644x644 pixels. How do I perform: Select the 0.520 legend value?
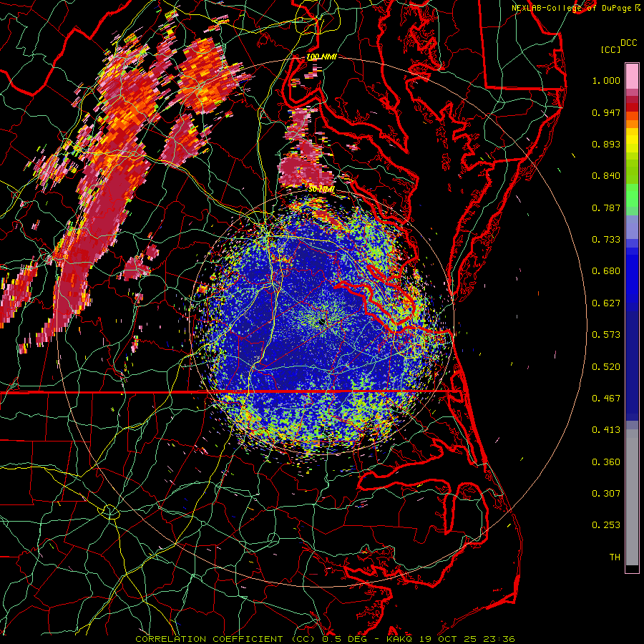click(x=606, y=367)
